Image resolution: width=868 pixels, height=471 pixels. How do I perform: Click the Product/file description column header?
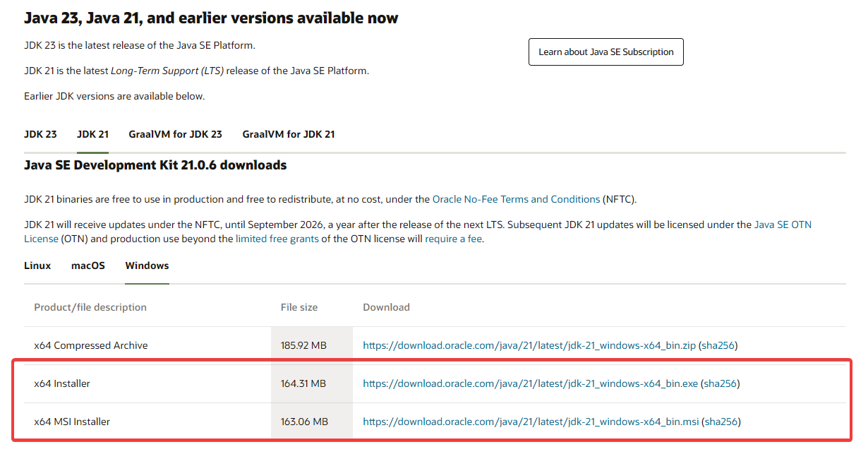pos(90,308)
